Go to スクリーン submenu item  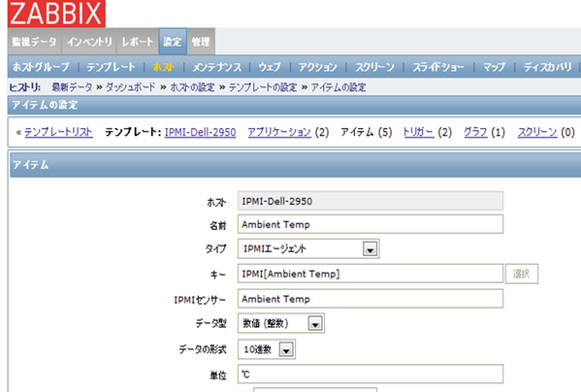(374, 67)
